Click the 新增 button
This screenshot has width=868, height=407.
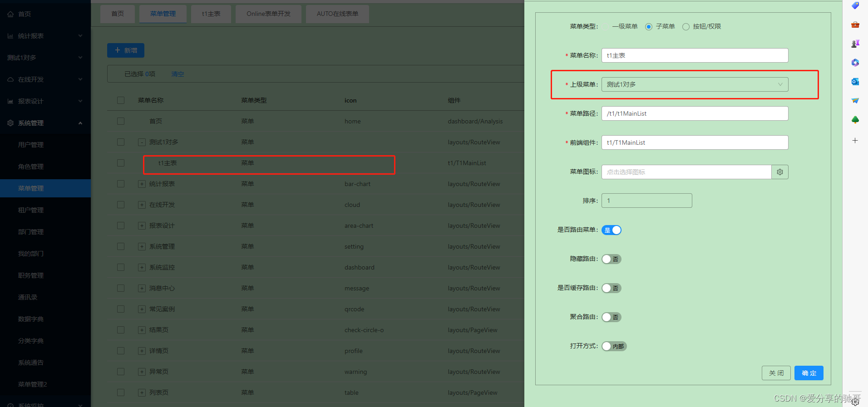tap(126, 50)
